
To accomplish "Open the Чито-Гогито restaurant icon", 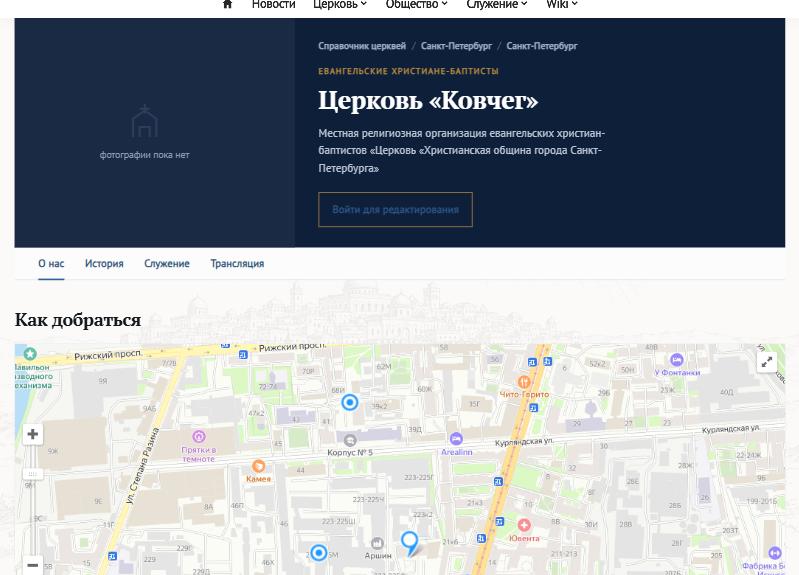I will (x=523, y=382).
